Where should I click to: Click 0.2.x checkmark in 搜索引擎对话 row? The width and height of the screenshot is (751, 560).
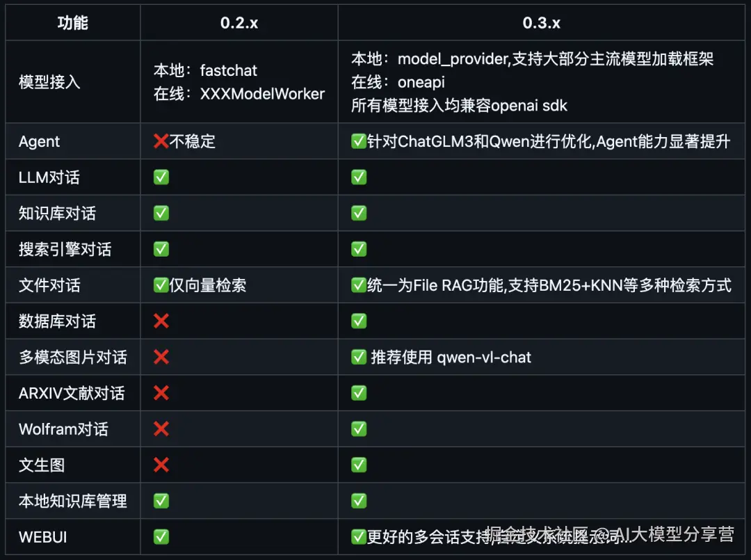161,249
